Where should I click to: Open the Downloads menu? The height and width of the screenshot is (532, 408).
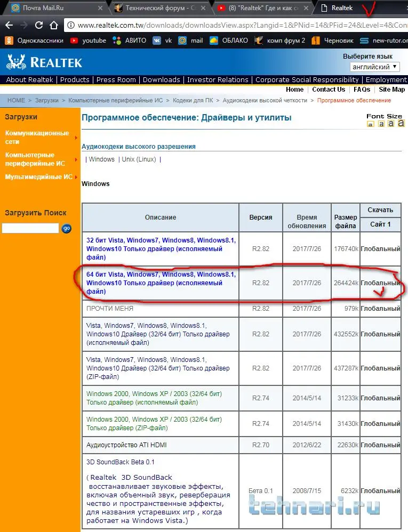(x=162, y=80)
